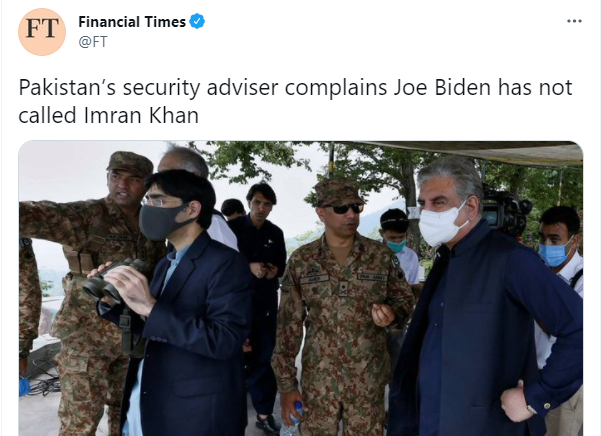
Task: Click the Financial Times display name
Action: pos(132,22)
